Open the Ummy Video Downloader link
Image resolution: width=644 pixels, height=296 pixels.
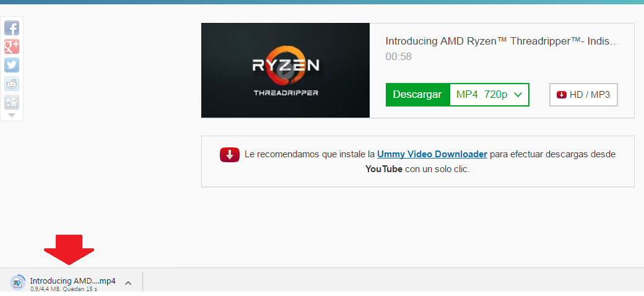(432, 154)
